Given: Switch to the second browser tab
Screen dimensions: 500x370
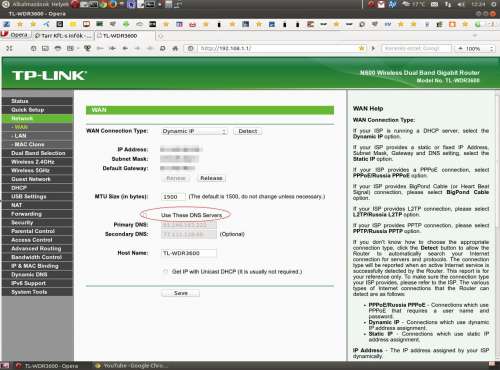Looking at the screenshot, I should (63, 36).
